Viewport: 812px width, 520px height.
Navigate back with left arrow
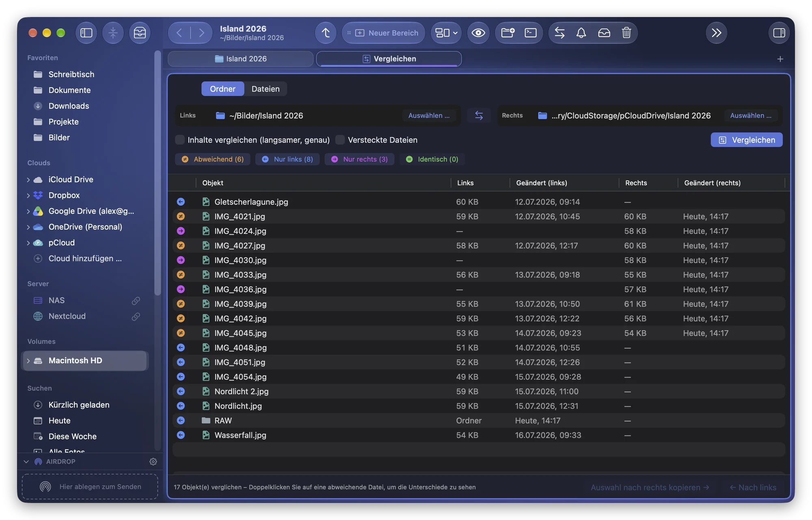[179, 33]
